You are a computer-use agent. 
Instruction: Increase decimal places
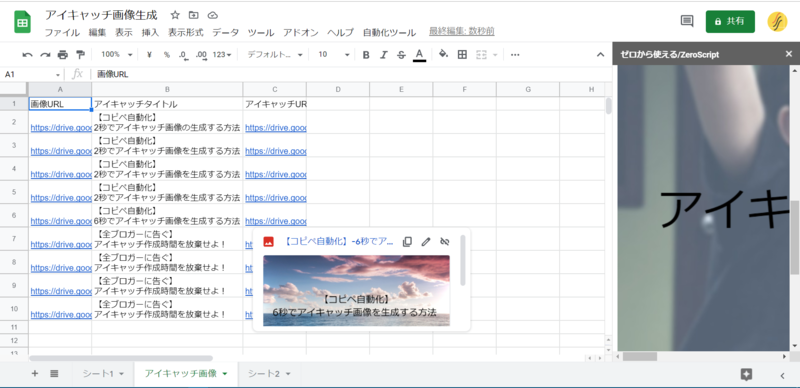click(201, 55)
